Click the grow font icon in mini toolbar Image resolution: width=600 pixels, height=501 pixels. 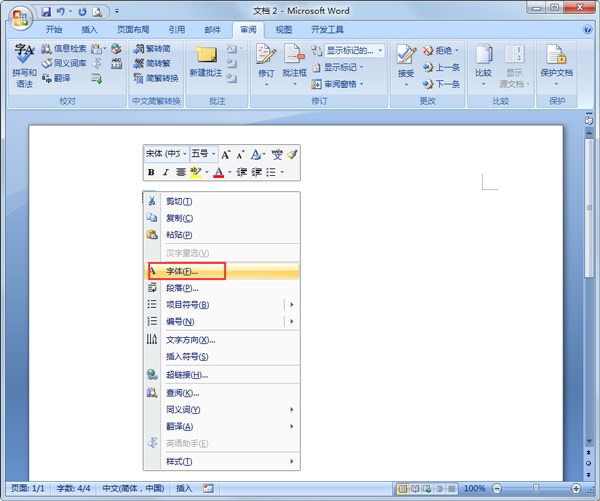[226, 154]
